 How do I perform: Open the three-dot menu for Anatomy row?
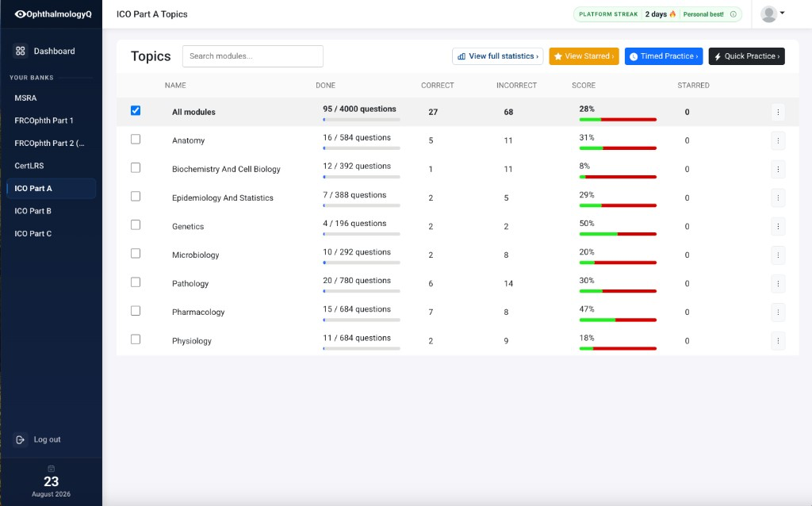[778, 140]
